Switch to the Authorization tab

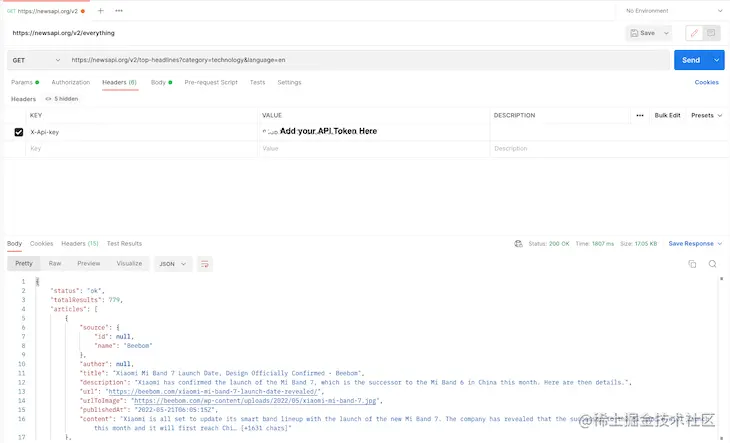(71, 82)
